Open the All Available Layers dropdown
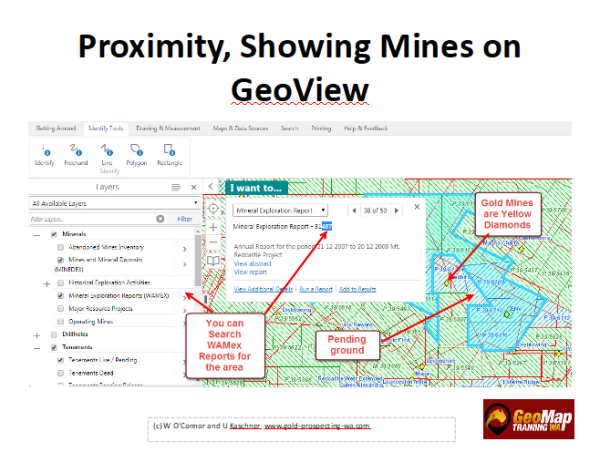Image resolution: width=600 pixels, height=452 pixels. click(x=115, y=203)
